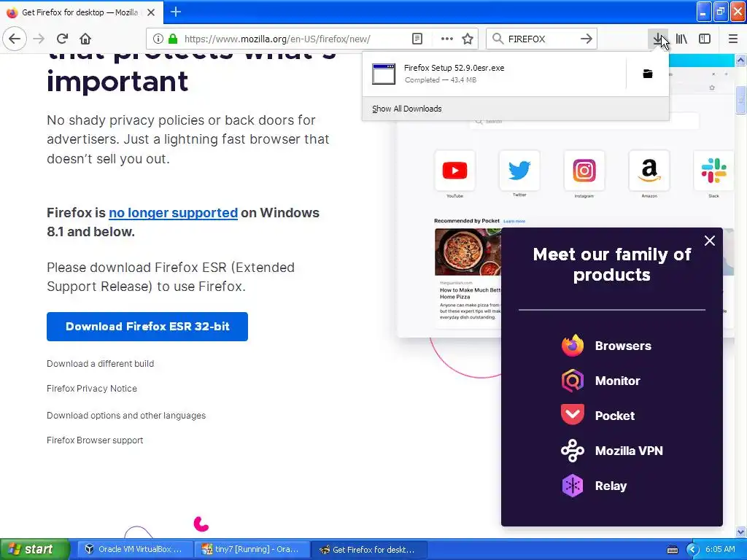Viewport: 747px width, 560px height.
Task: Click the forward navigation arrow
Action: 39,39
